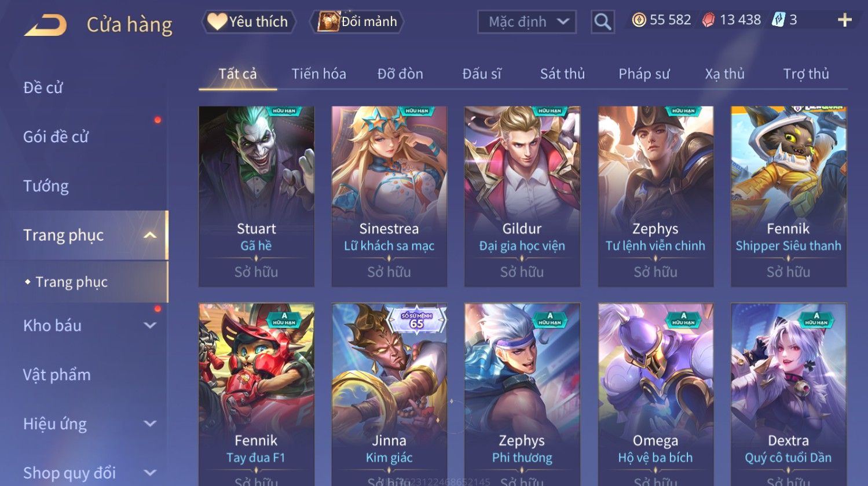Screen dimensions: 868x486
Task: Click the red ruby currency icon
Action: click(x=708, y=20)
